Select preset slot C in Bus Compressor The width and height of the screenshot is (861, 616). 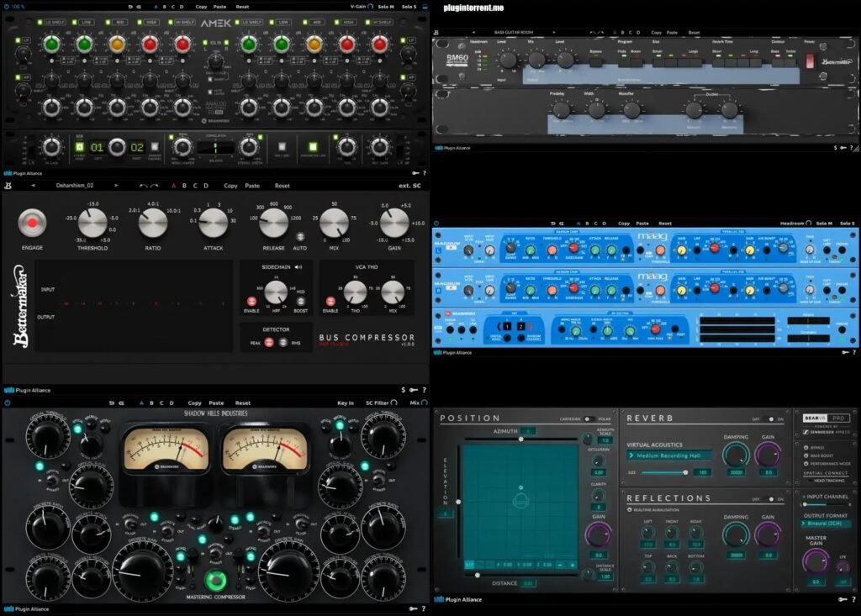click(x=195, y=186)
